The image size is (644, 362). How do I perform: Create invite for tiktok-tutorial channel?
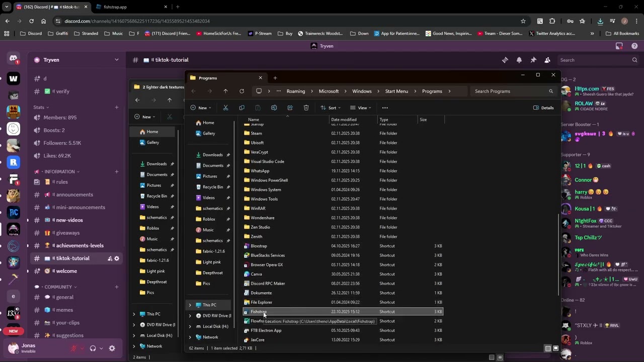pos(110,258)
